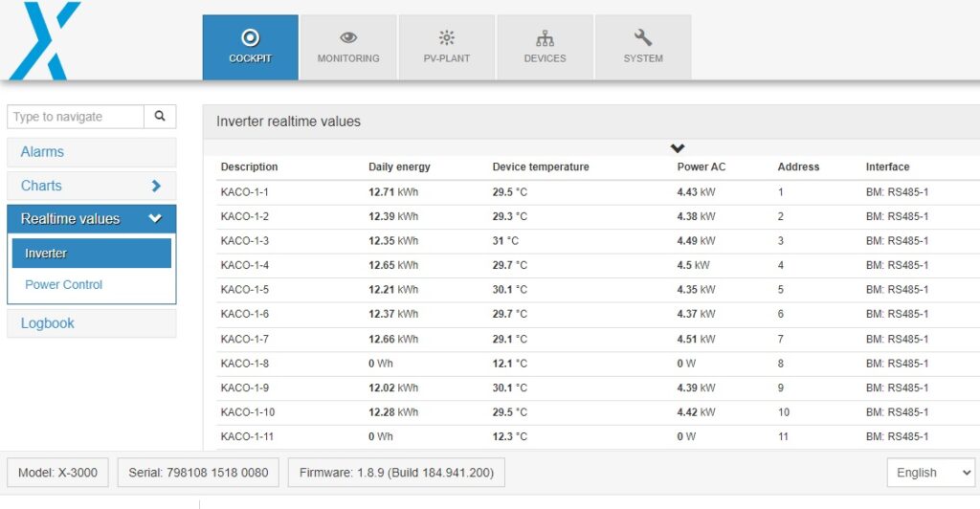Click the column chooser chevron above the table
The image size is (980, 509).
point(678,148)
